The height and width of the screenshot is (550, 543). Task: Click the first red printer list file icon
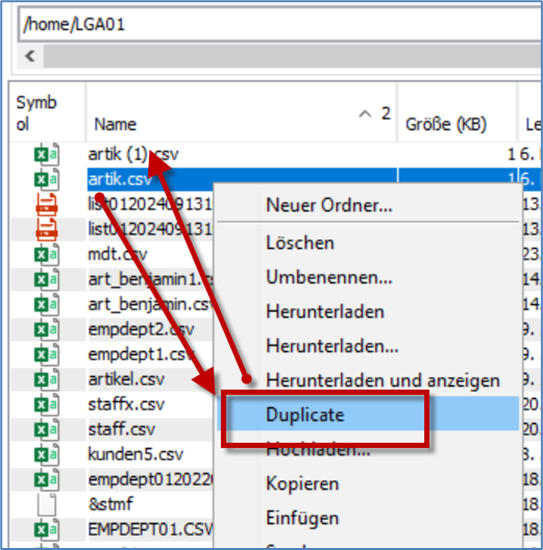(x=47, y=204)
